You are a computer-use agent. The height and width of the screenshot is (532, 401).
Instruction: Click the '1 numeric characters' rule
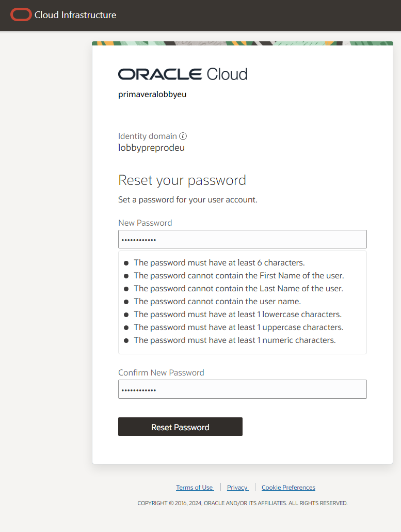(x=235, y=340)
